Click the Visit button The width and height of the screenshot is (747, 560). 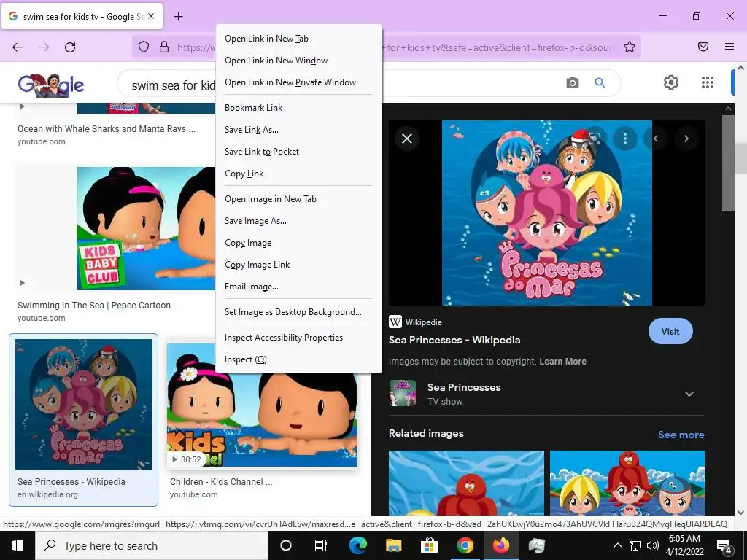pyautogui.click(x=670, y=332)
